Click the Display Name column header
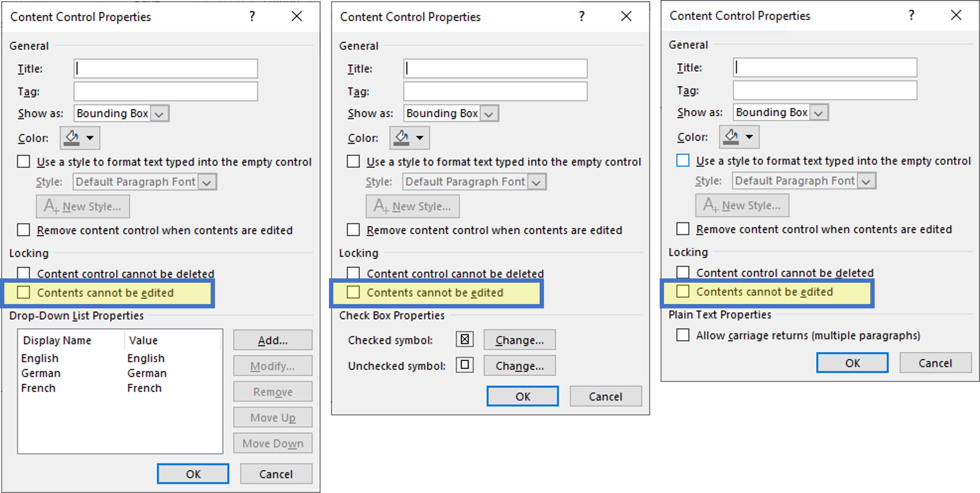The width and height of the screenshot is (980, 493). tap(71, 340)
